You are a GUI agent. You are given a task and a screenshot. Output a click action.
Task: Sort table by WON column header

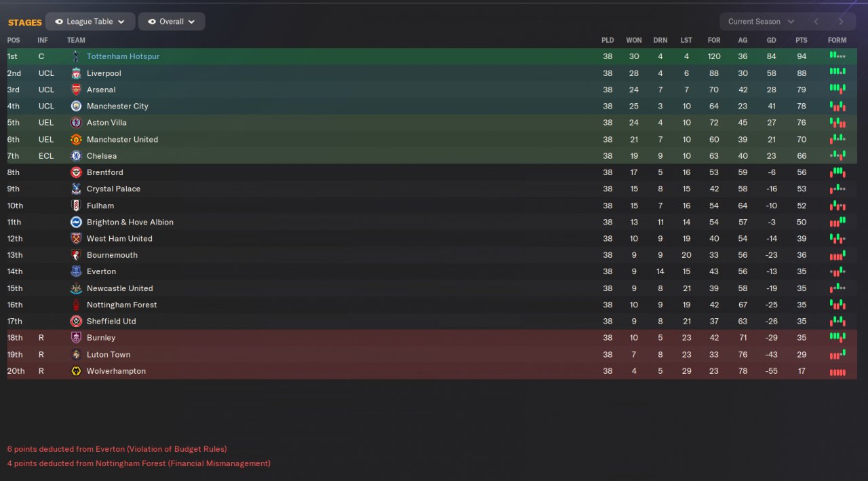click(x=633, y=40)
